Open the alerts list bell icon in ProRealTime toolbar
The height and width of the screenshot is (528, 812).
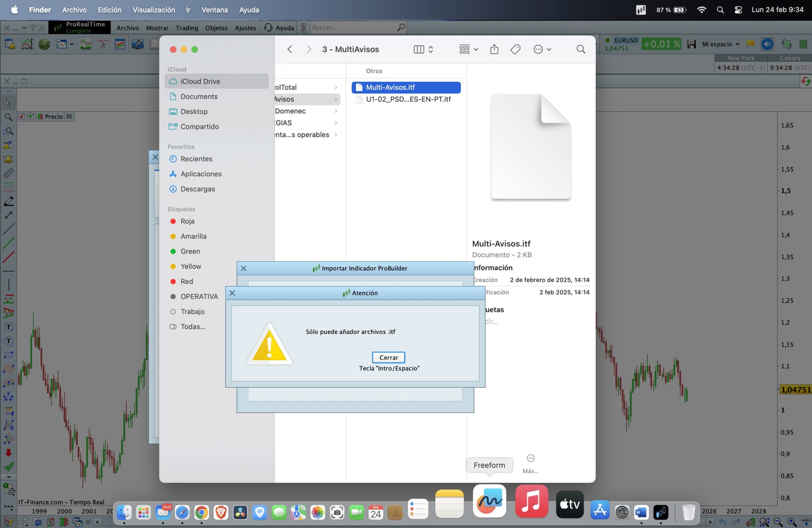click(10, 44)
